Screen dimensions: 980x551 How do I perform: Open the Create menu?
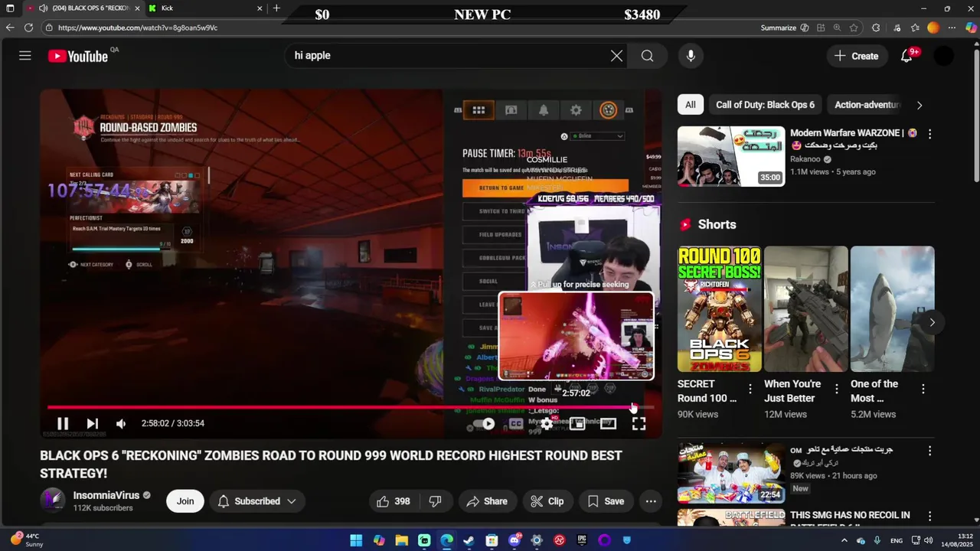click(x=856, y=56)
